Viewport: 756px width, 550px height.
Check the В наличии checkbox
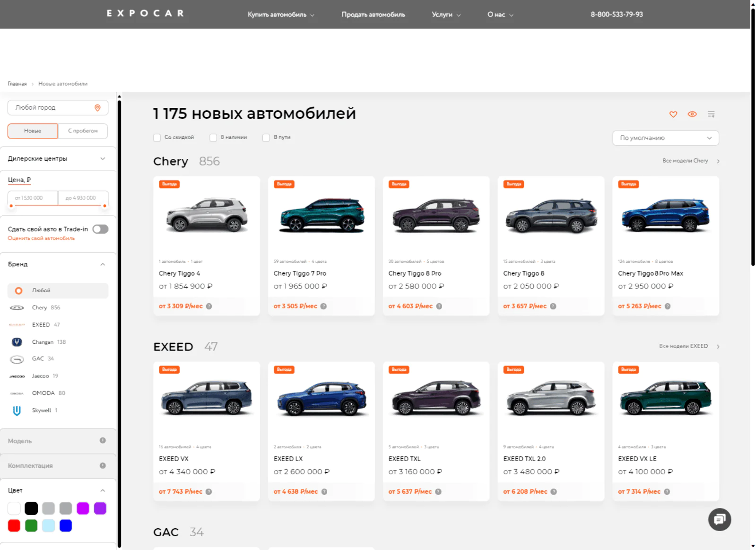click(x=213, y=138)
